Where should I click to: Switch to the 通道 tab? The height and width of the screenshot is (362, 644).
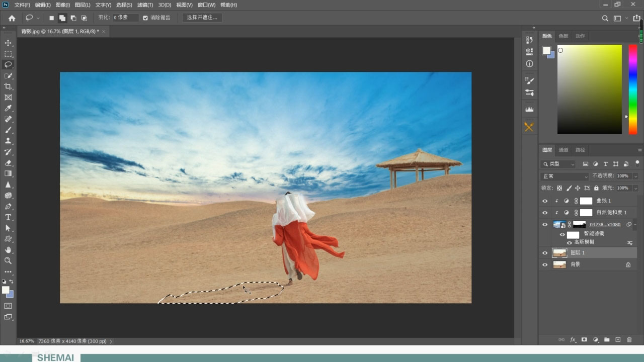[x=563, y=150]
